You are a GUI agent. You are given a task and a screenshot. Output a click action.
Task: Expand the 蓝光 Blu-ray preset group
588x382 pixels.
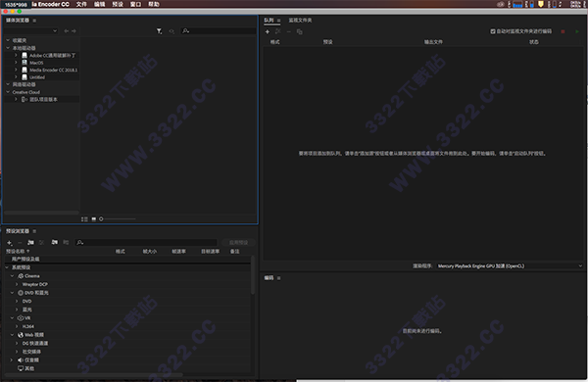pyautogui.click(x=17, y=310)
